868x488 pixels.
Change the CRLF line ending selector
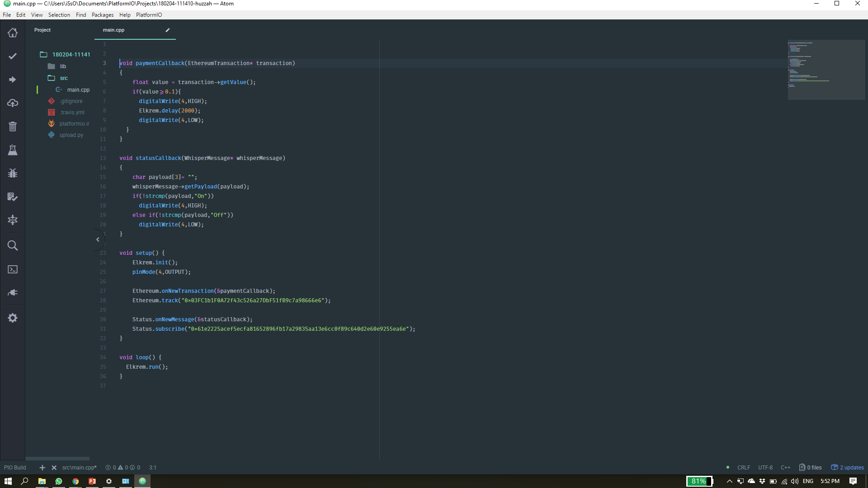[x=743, y=468]
